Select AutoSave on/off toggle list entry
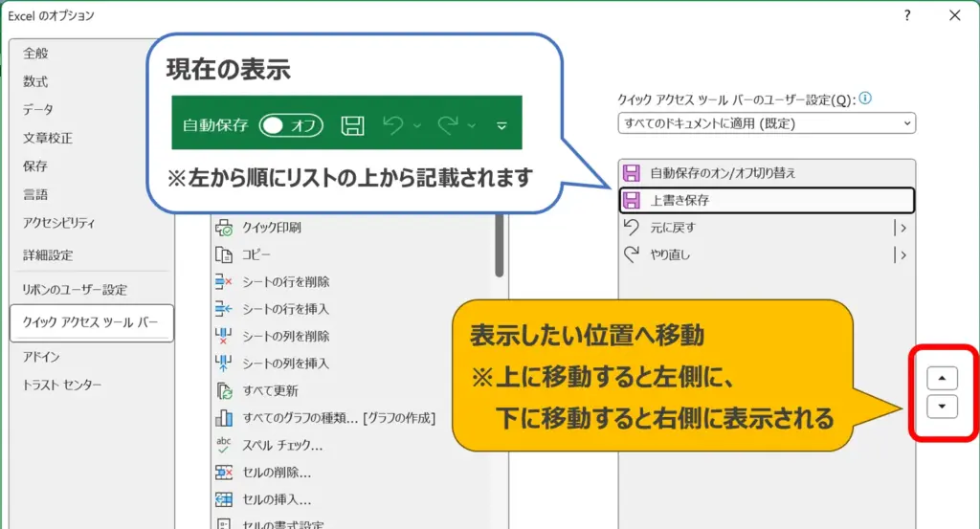Image resolution: width=980 pixels, height=529 pixels. tap(767, 173)
